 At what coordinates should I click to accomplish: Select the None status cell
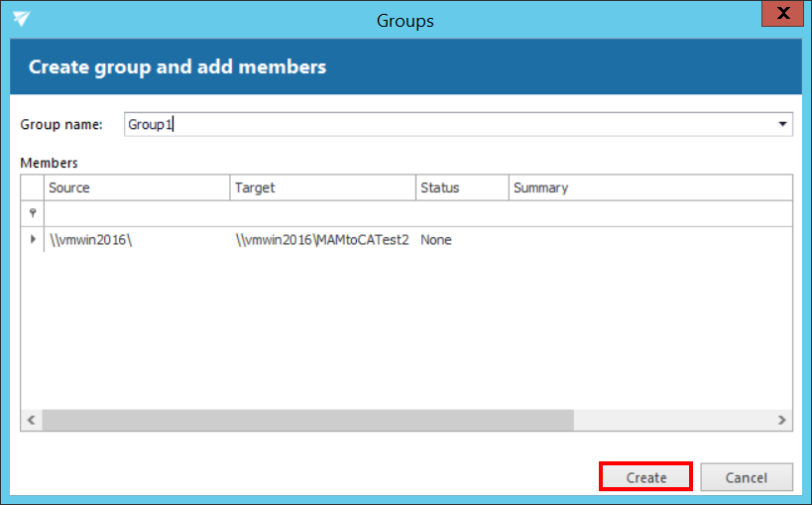click(x=462, y=240)
